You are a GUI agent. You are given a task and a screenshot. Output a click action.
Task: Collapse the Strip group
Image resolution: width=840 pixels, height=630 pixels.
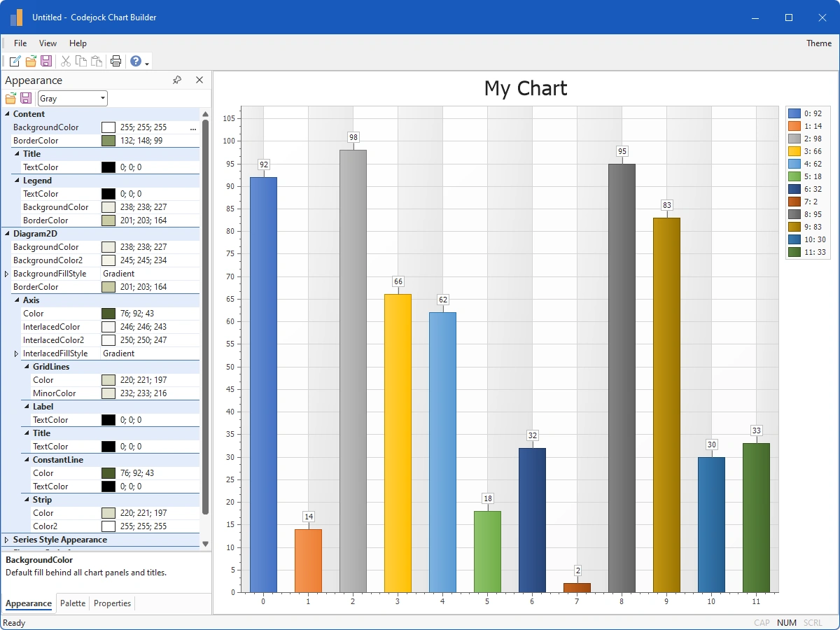[x=27, y=500]
